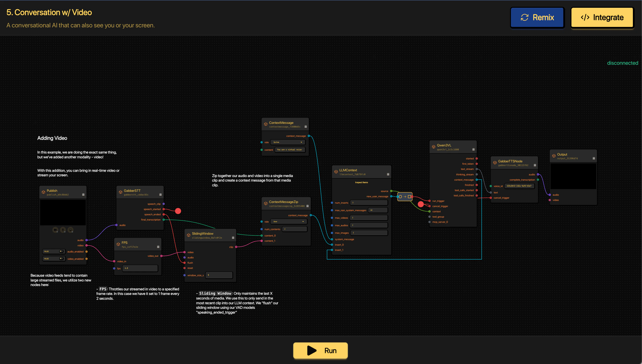Click the clipboard icon on the Qwen3VL node

(473, 149)
